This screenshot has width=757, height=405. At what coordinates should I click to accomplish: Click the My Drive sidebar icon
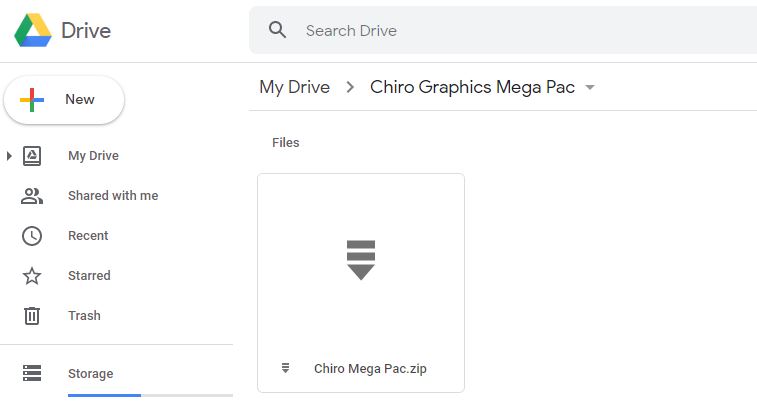coord(32,156)
